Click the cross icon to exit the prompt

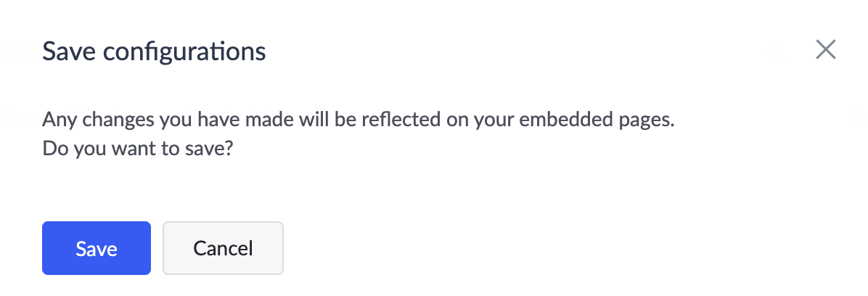coord(826,50)
